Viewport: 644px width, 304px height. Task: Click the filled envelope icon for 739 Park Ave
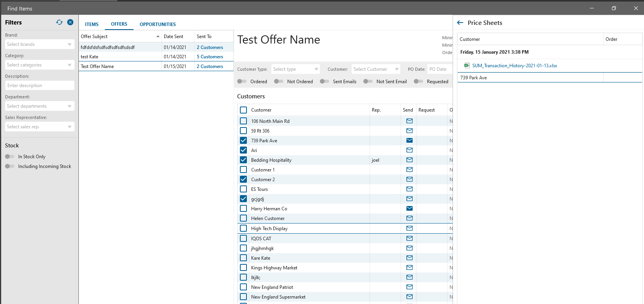coord(409,140)
